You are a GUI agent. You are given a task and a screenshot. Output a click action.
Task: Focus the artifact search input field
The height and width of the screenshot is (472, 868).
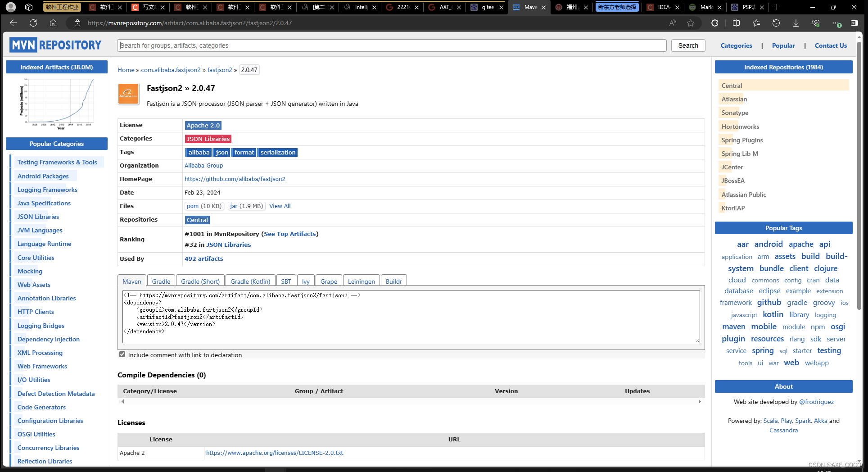tap(392, 45)
